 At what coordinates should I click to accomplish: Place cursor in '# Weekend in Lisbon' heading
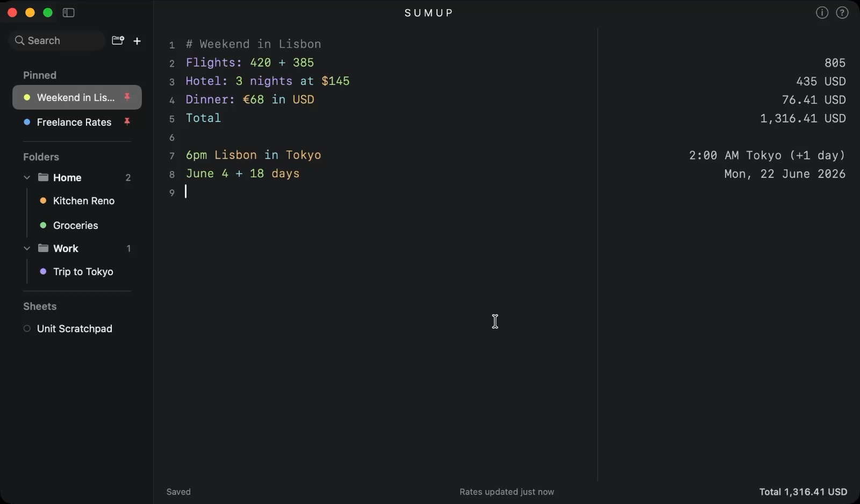(254, 44)
